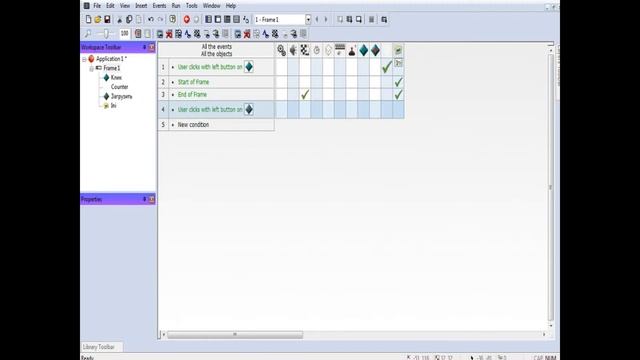Open the Event editor icon
This screenshot has height=360, width=640.
coord(227,19)
